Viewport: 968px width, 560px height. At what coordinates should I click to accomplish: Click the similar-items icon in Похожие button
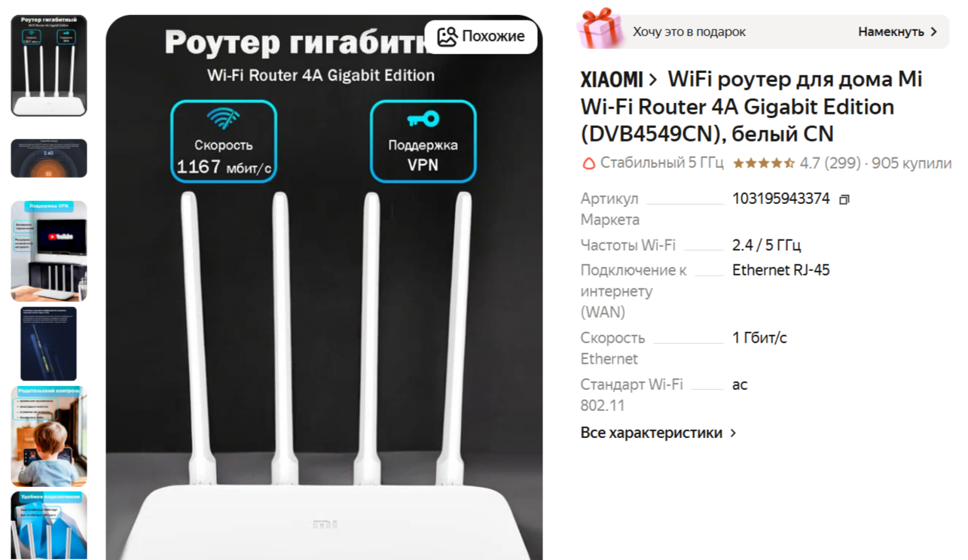(447, 36)
